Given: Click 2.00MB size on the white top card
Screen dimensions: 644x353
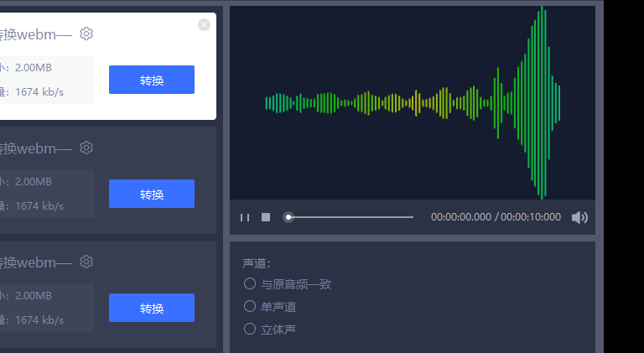Looking at the screenshot, I should point(34,68).
